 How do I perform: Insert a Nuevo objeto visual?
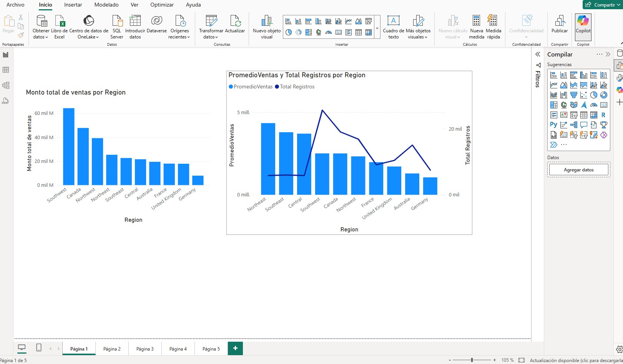coord(267,27)
